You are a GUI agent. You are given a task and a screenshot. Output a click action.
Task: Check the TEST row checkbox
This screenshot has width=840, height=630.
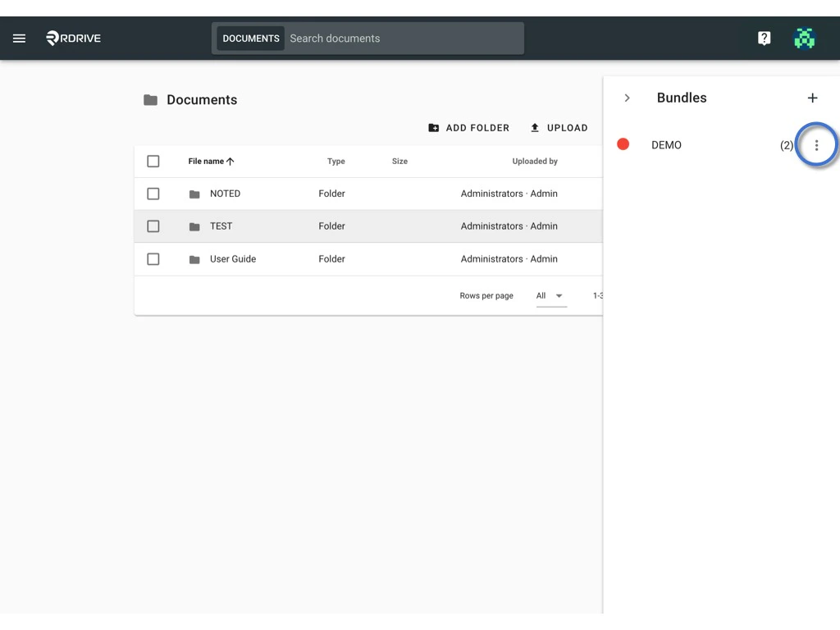coord(153,226)
